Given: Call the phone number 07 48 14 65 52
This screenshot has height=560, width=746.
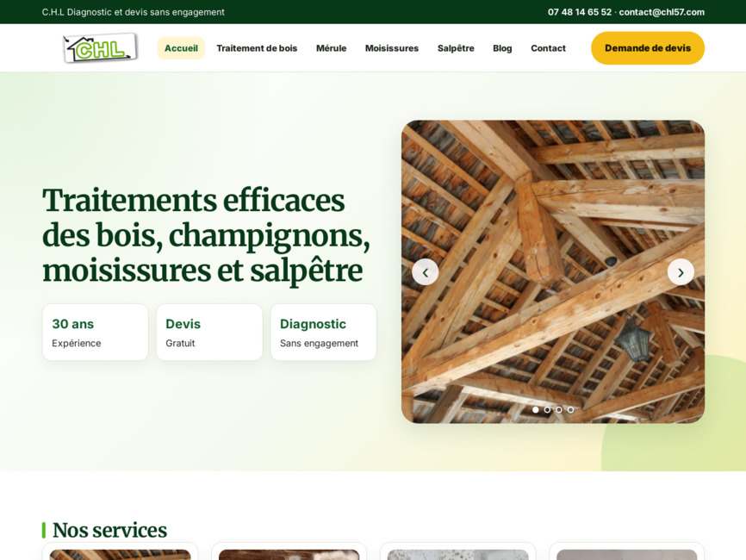Looking at the screenshot, I should pos(580,12).
